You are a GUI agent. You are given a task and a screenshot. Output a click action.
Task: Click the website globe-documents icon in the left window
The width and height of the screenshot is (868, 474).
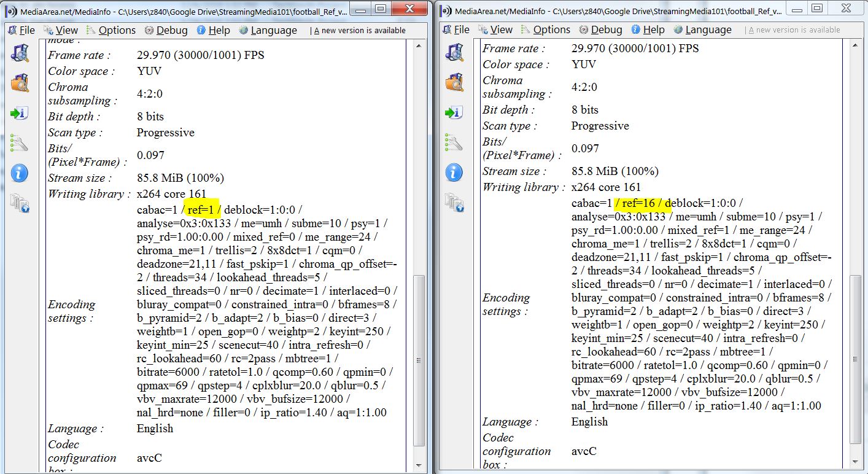[x=19, y=203]
